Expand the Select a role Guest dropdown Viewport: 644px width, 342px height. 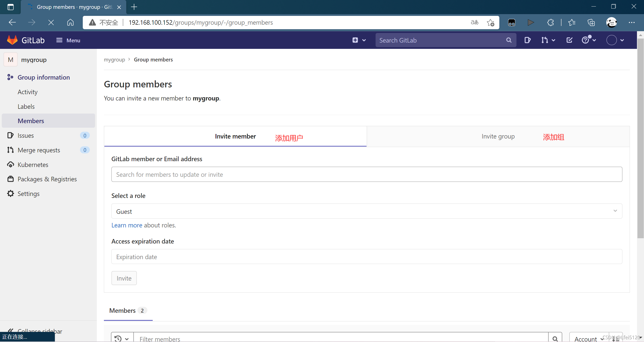click(x=367, y=211)
